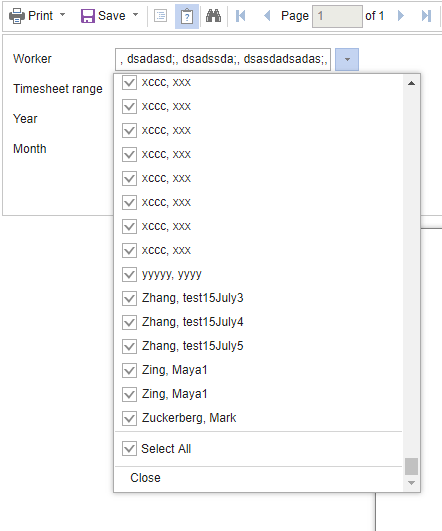Screen dimensions: 442x531
Task: Open Find with the binoculars icon
Action: click(213, 16)
